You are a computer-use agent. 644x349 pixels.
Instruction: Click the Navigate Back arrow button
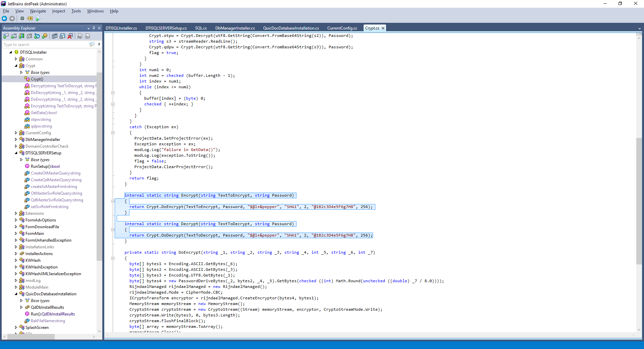[x=4, y=19]
